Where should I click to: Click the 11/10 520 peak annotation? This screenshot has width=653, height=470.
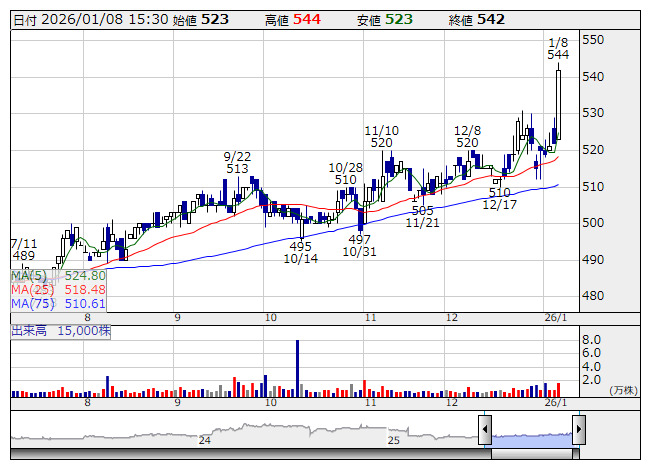[381, 137]
